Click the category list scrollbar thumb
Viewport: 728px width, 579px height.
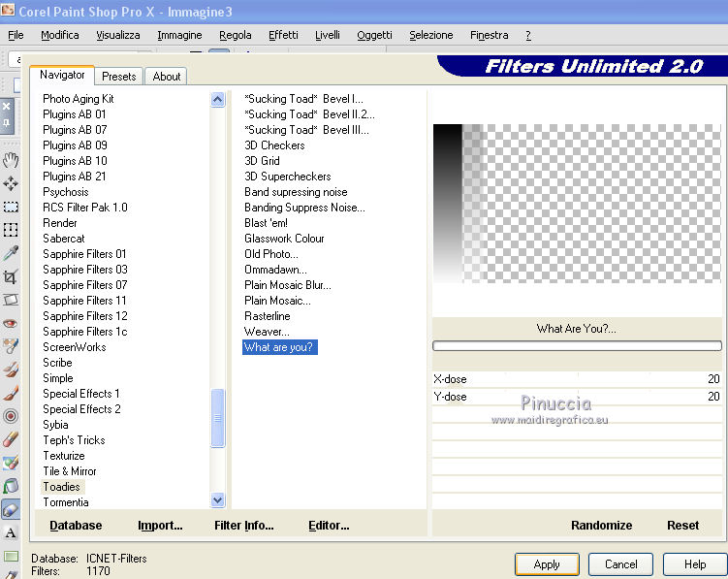[217, 418]
